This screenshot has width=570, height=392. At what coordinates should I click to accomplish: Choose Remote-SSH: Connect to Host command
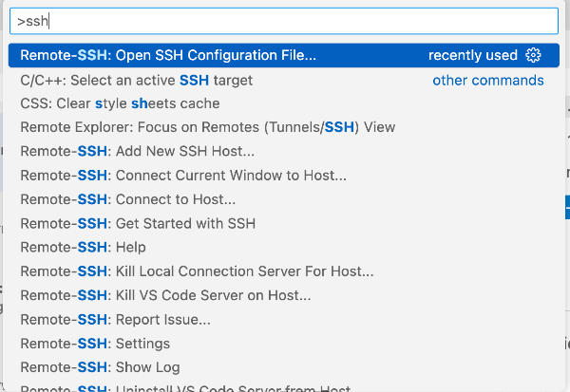[284, 199]
